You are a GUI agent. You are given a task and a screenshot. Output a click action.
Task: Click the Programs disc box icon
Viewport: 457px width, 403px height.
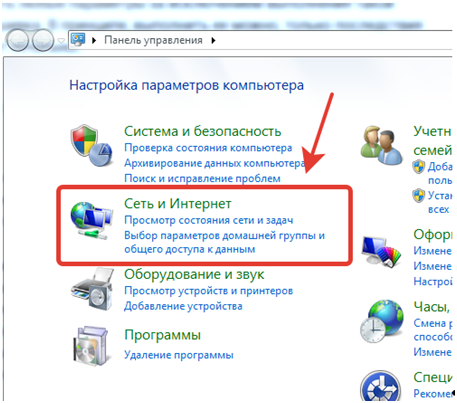(x=91, y=346)
